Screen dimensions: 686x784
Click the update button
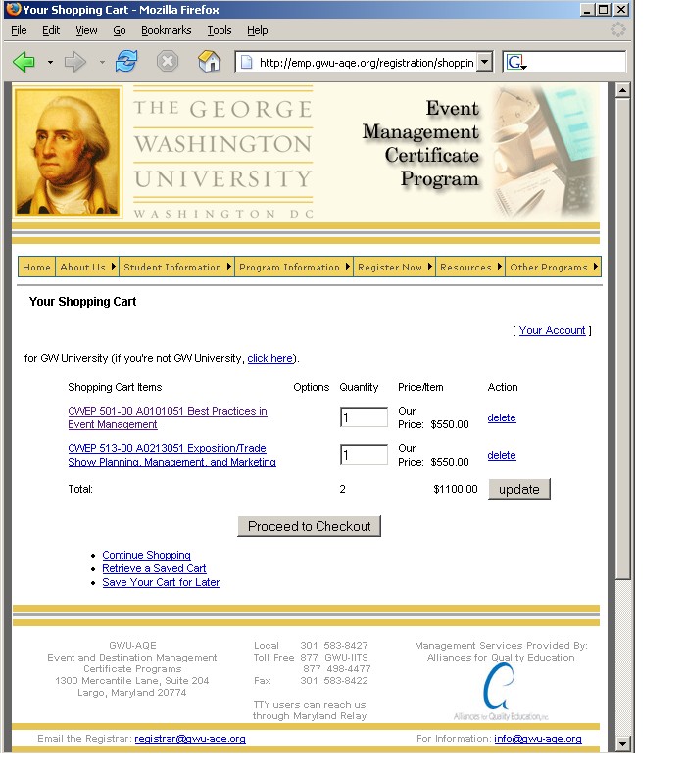click(519, 489)
